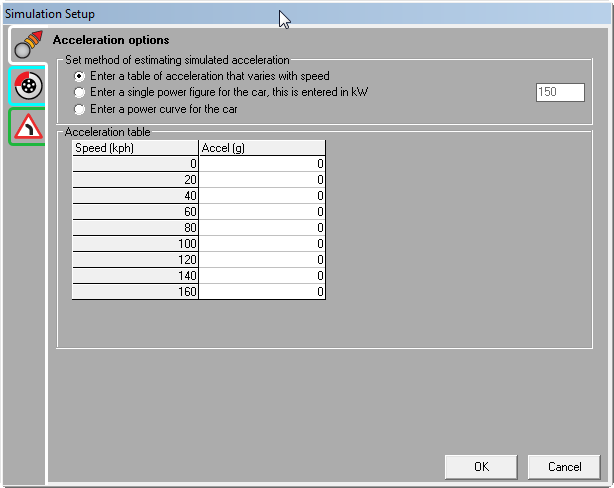Click the speed 80 row header cell

135,228
